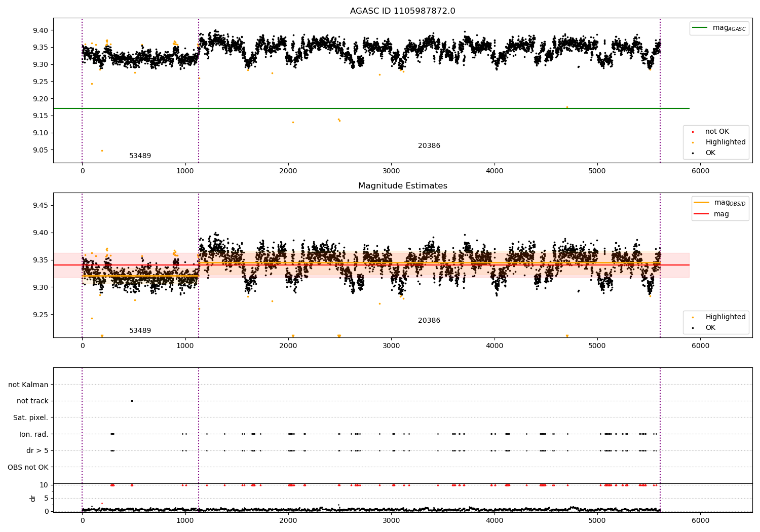Image resolution: width=760 pixels, height=532 pixels.
Task: Click the 'not track' axis label
Action: (x=32, y=401)
